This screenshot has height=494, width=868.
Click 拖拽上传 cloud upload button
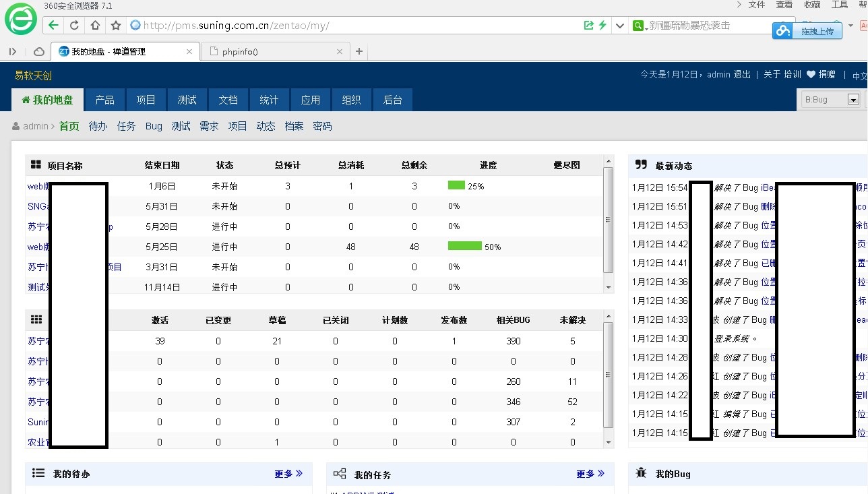(x=807, y=31)
